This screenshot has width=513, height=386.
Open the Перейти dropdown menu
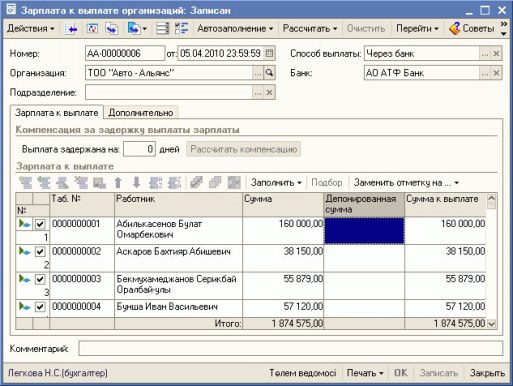click(x=417, y=29)
